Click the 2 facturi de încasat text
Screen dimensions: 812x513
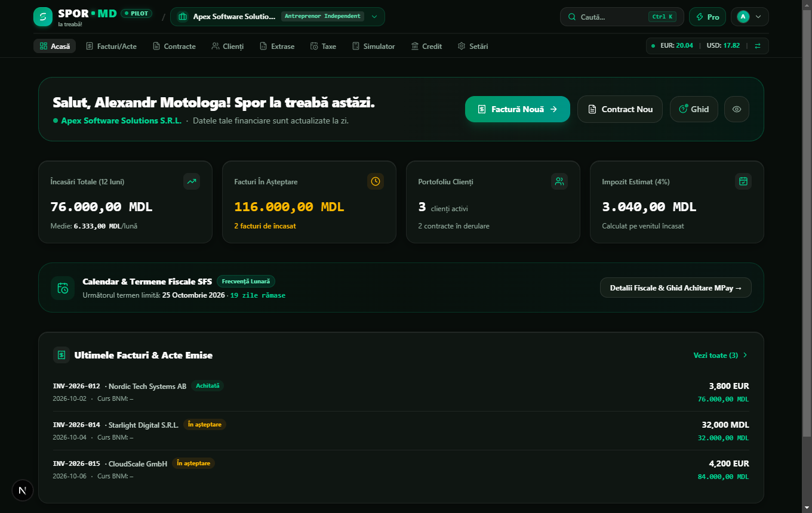pyautogui.click(x=265, y=226)
